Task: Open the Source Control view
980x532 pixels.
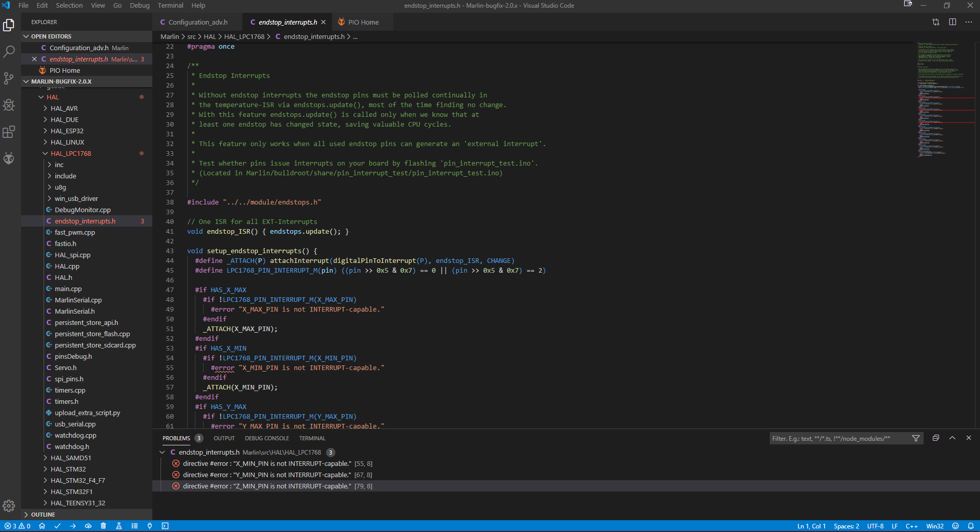Action: (x=9, y=78)
